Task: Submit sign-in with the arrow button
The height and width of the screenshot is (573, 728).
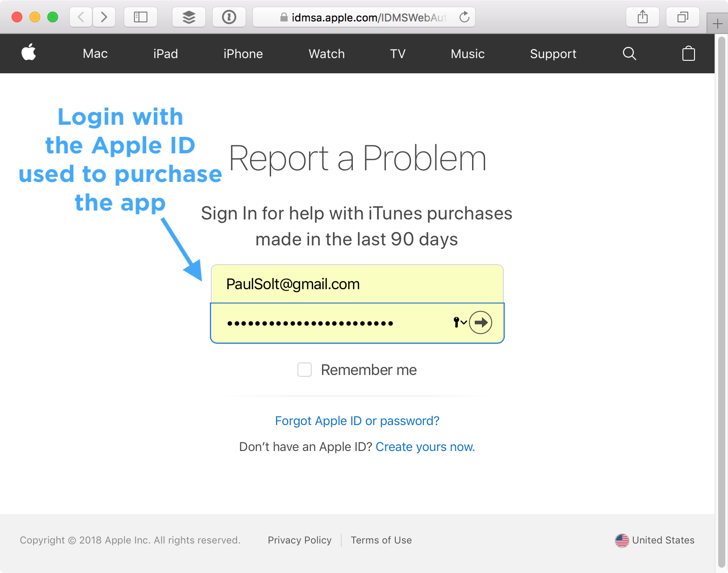Action: 481,322
